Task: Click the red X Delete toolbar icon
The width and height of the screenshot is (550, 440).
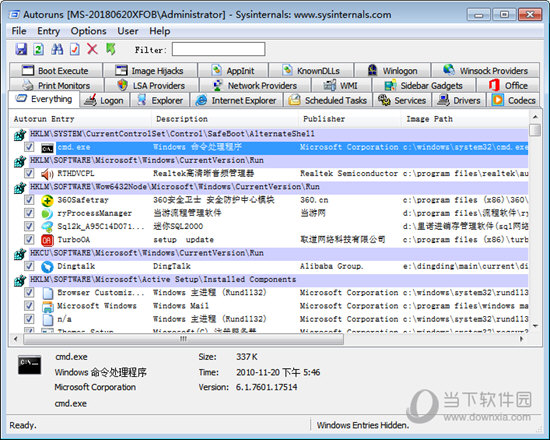Action: (x=92, y=49)
